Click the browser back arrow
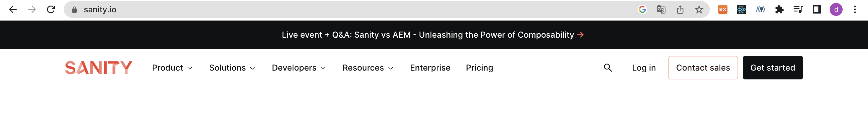The image size is (868, 130). point(13,9)
